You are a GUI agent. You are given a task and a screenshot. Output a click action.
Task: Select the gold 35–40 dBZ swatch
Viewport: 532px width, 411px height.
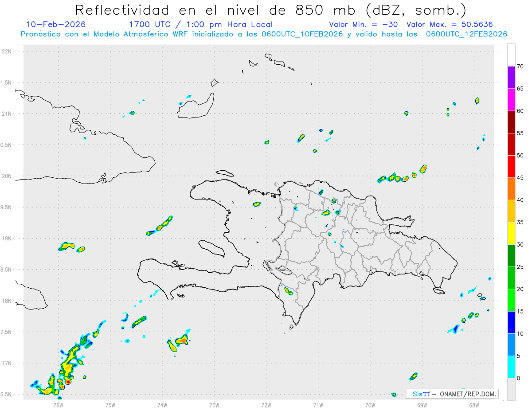[511, 211]
